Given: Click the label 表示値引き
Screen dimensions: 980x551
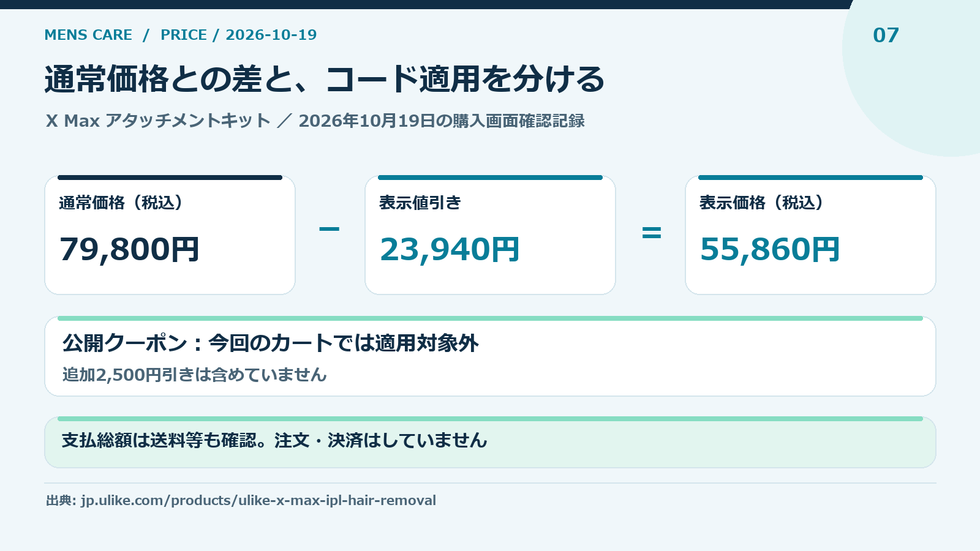Looking at the screenshot, I should pyautogui.click(x=420, y=203).
